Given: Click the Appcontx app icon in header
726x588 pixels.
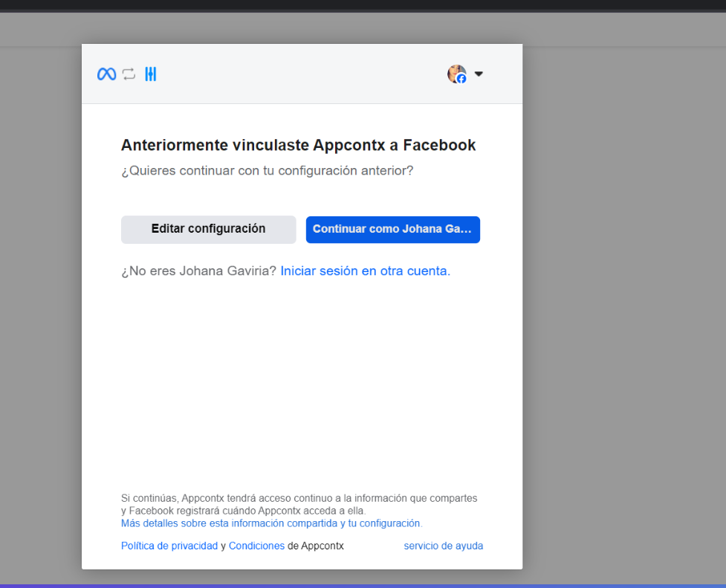Looking at the screenshot, I should pos(151,74).
